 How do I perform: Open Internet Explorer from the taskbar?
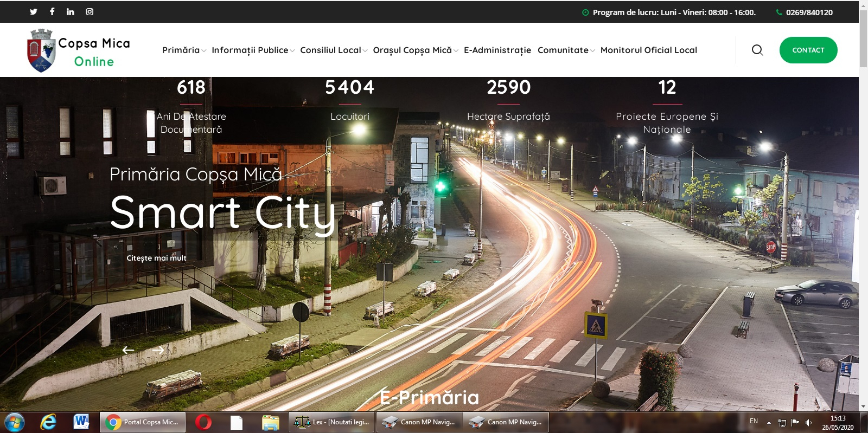(48, 422)
